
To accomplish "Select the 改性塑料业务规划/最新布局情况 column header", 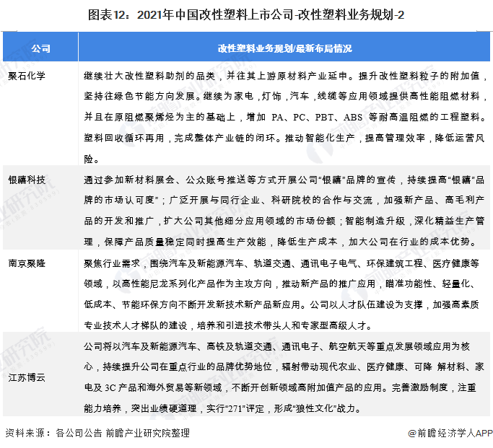I will (285, 49).
